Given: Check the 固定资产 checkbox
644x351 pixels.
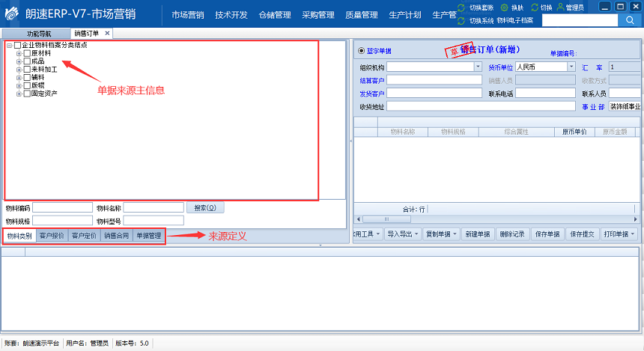Looking at the screenshot, I should point(27,94).
